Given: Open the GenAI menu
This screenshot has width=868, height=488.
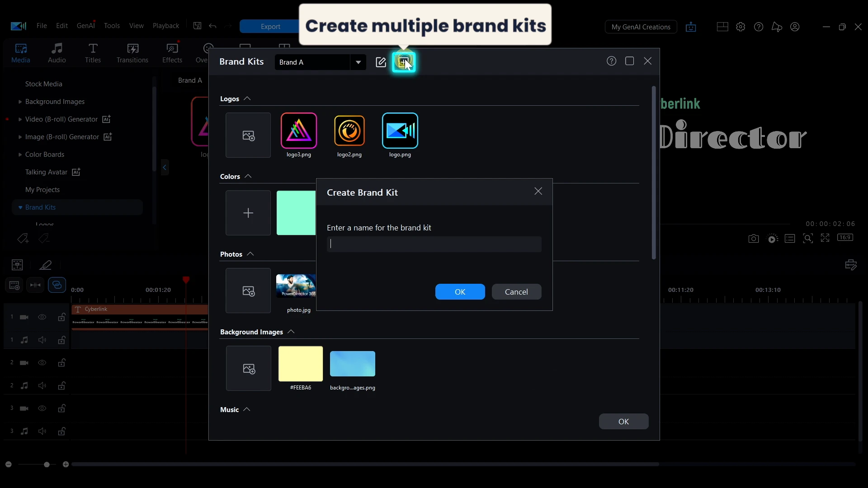Looking at the screenshot, I should (85, 26).
